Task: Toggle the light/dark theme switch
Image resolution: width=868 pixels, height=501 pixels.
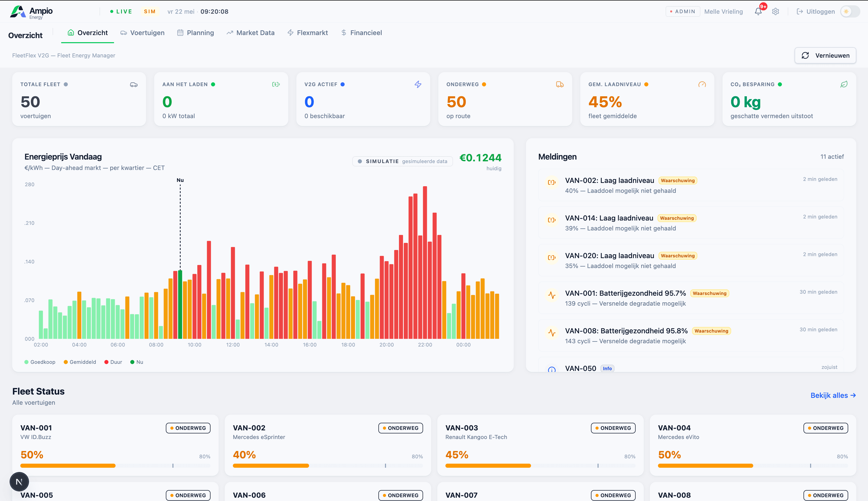Action: tap(850, 12)
